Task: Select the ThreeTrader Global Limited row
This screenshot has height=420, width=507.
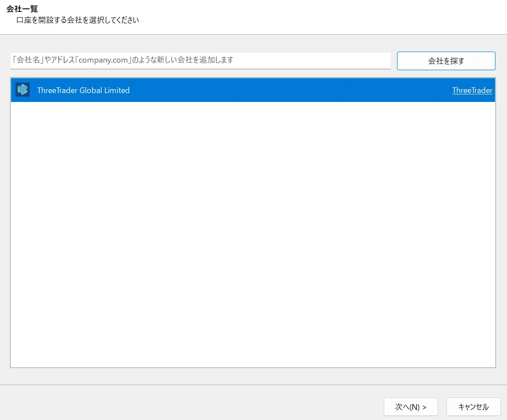Action: tap(253, 90)
